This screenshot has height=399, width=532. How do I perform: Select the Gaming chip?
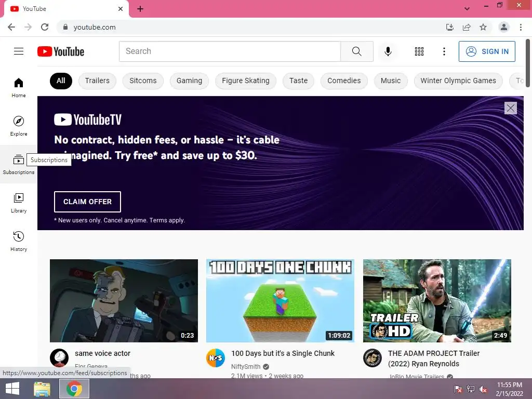(x=189, y=81)
